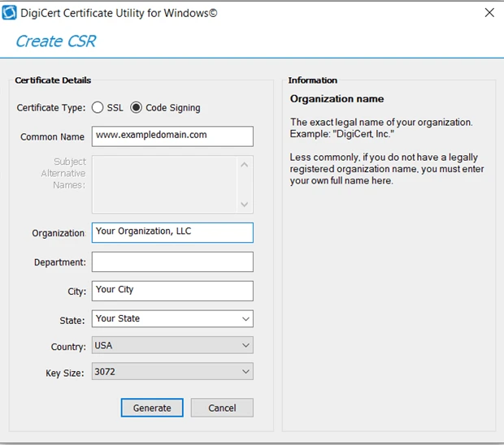Click the DigiCert shield icon in title bar
This screenshot has height=445, width=504.
10,13
